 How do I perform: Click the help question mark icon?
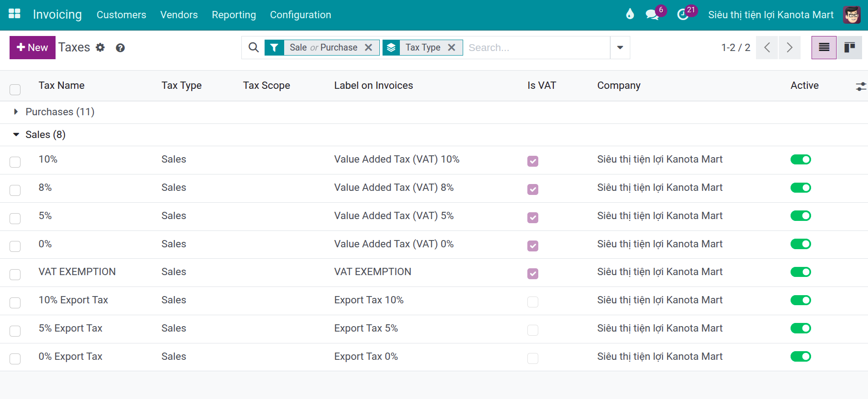click(120, 48)
